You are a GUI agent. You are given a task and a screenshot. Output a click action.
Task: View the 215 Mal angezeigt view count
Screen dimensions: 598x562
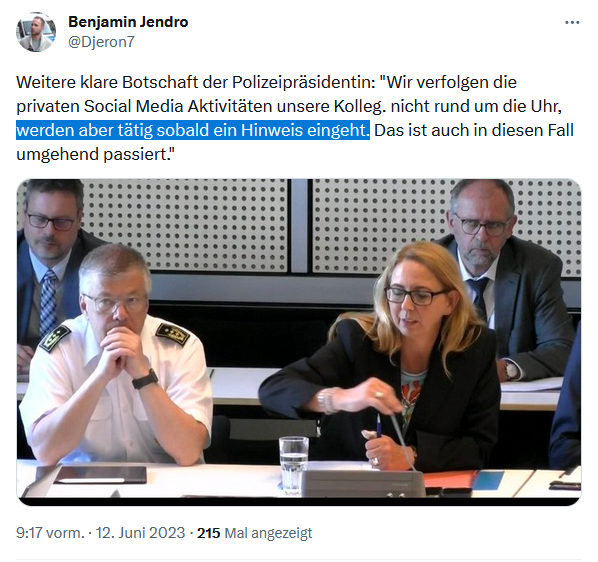tap(254, 533)
